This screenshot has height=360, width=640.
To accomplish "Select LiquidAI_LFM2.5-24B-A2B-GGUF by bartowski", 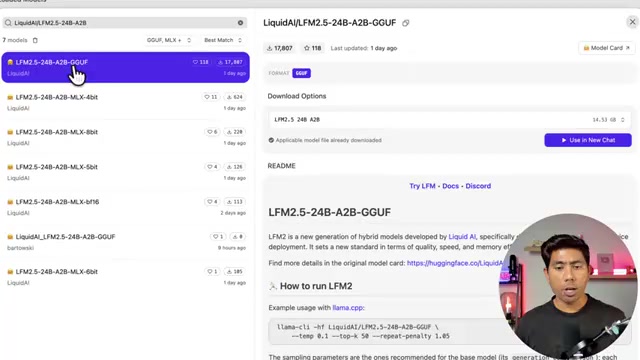I will pyautogui.click(x=126, y=242).
